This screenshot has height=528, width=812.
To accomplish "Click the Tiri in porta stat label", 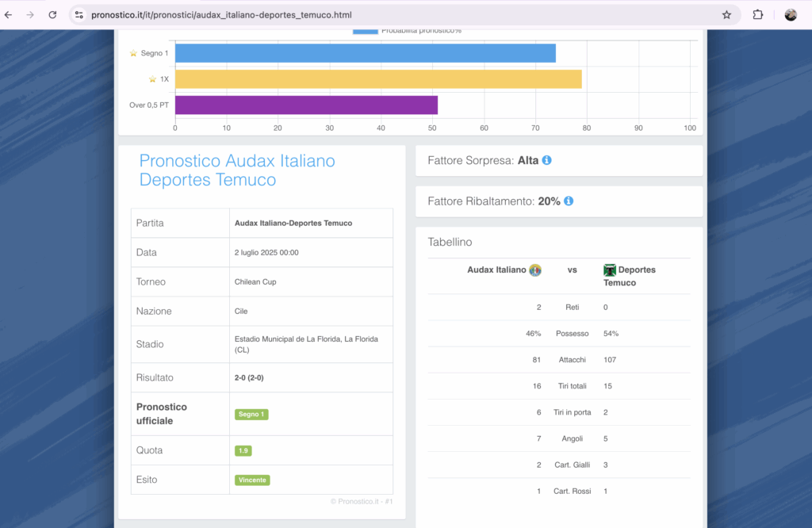I will pyautogui.click(x=573, y=412).
